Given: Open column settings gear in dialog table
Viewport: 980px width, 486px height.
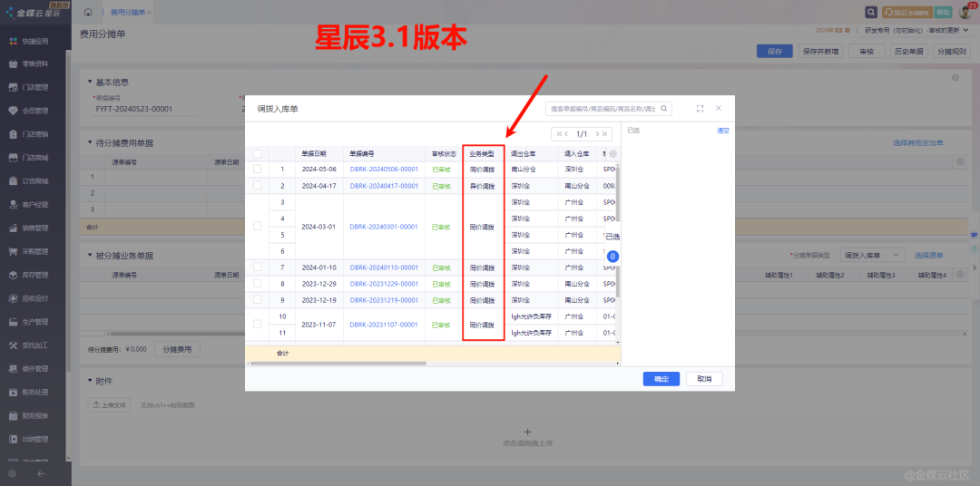Looking at the screenshot, I should pos(612,154).
